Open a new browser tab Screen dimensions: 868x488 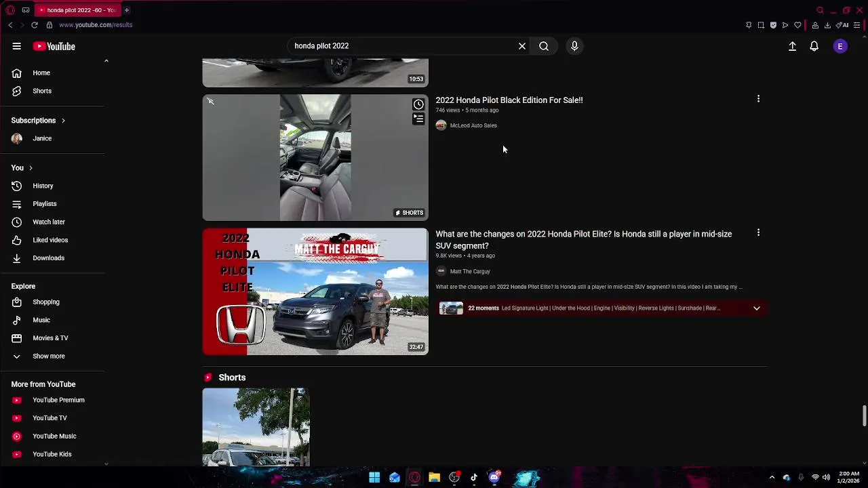(x=127, y=10)
